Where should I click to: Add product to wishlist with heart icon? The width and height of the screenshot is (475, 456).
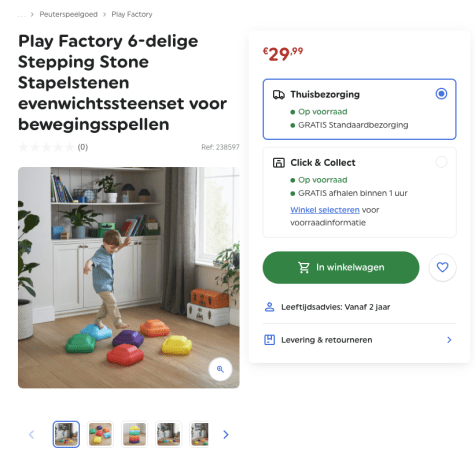(442, 267)
